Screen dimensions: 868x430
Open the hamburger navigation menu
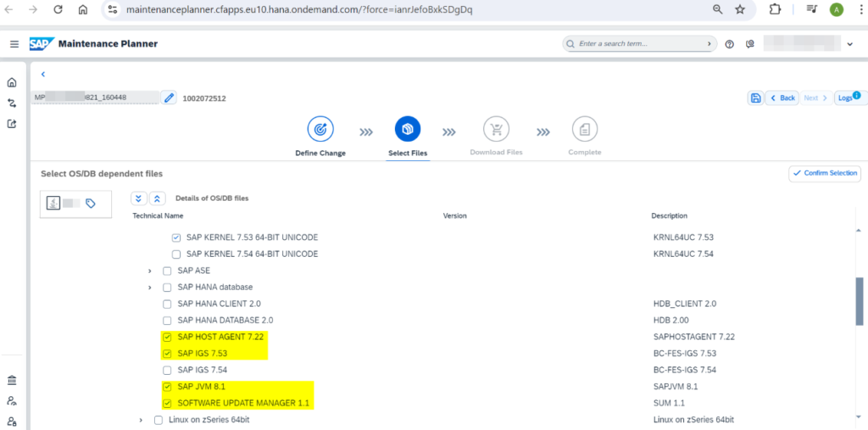coord(14,44)
